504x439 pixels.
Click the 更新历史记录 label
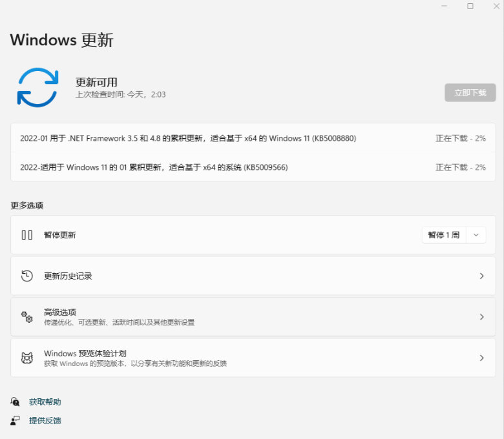click(68, 276)
